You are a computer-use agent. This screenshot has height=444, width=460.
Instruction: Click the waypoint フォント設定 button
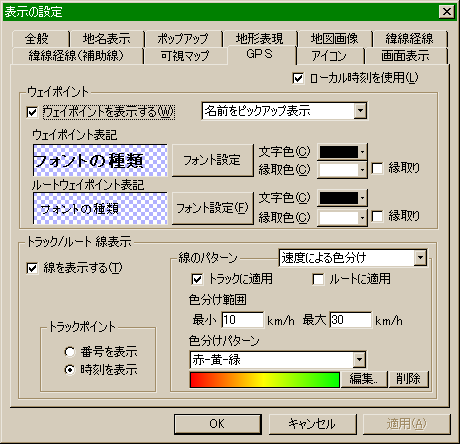(212, 160)
